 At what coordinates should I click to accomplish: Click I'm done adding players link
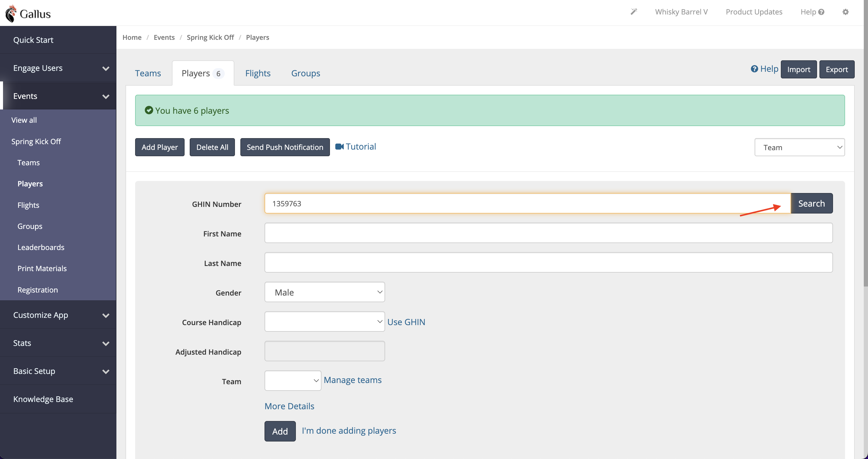point(349,431)
